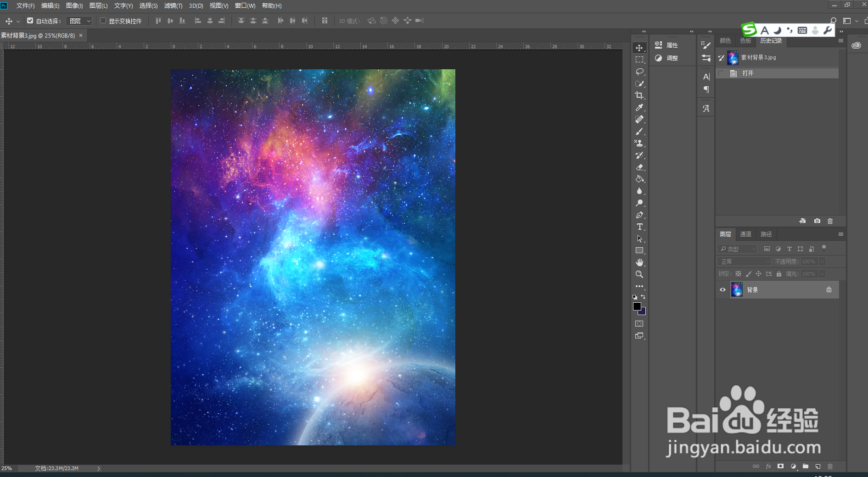
Task: Set history brush source to 打开 state
Action: (x=721, y=73)
